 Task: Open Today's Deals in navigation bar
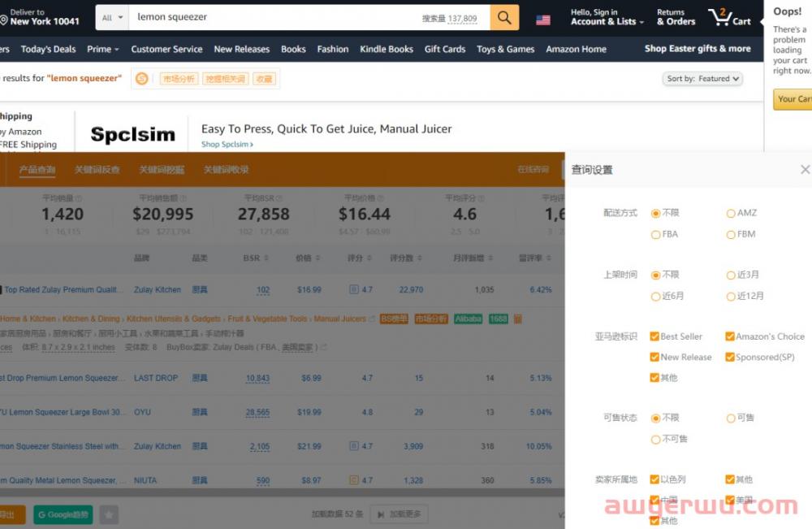[x=48, y=50]
